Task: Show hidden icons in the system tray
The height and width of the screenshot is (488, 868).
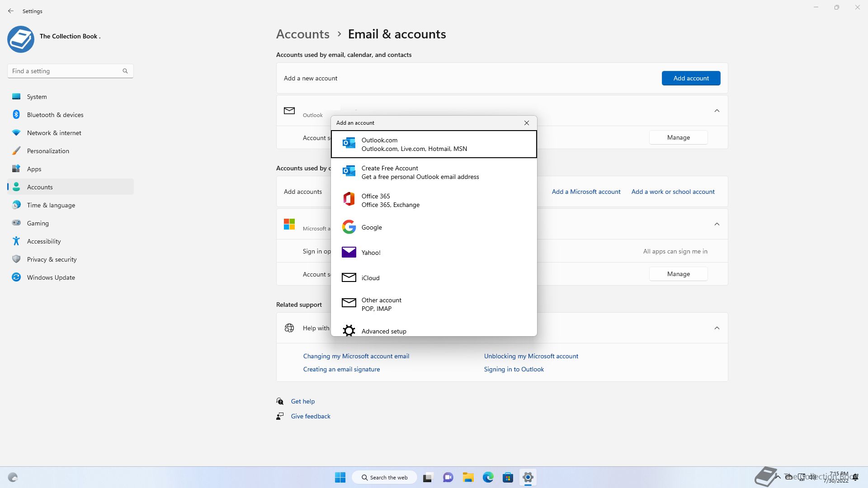Action: [x=778, y=477]
